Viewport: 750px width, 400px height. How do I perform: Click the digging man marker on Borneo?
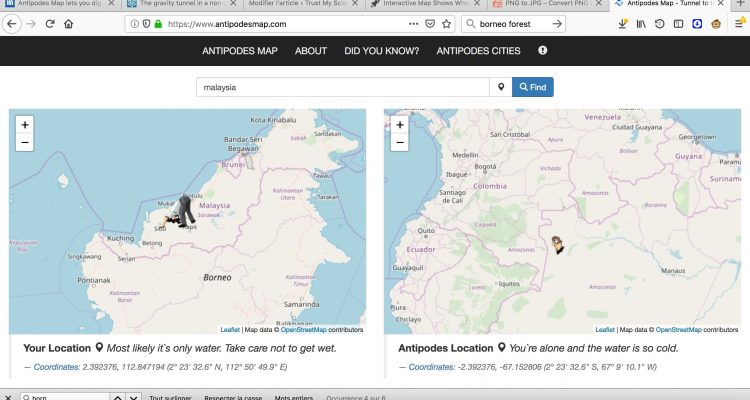point(180,211)
